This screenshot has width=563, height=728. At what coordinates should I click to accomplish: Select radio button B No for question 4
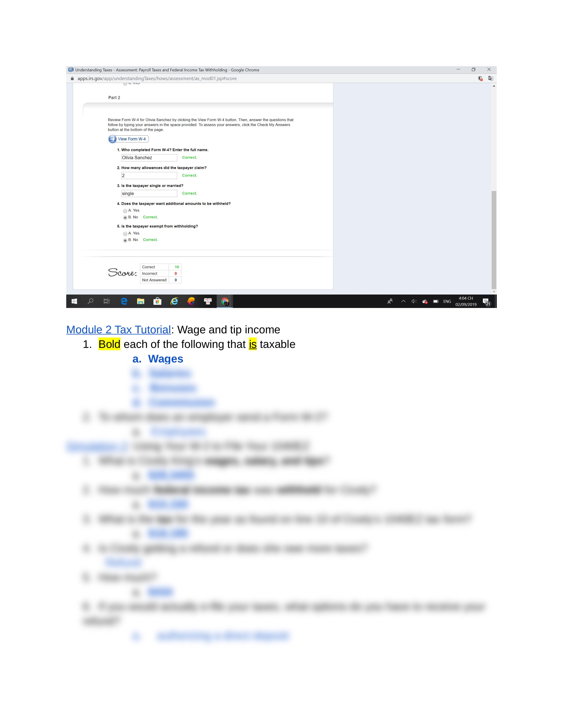[x=130, y=217]
